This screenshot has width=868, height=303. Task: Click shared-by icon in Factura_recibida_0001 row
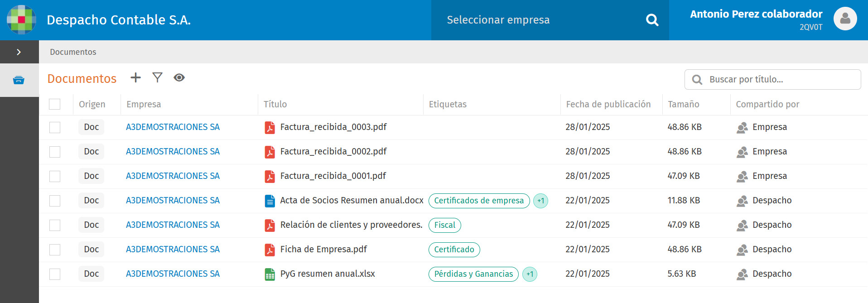(742, 177)
